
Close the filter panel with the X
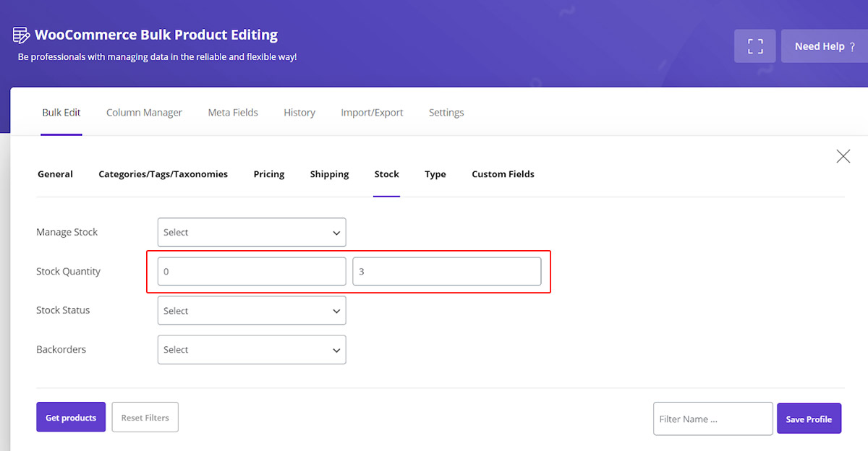pyautogui.click(x=843, y=156)
